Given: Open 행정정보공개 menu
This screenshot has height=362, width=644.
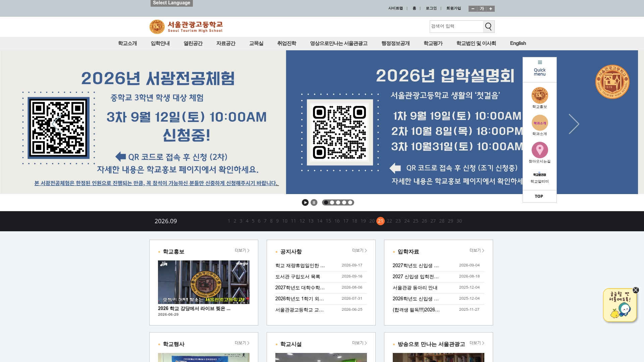Looking at the screenshot, I should [395, 43].
